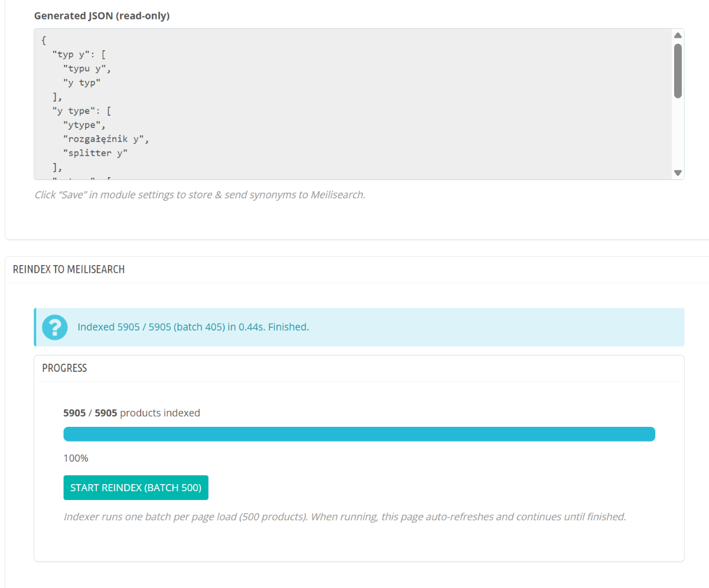
Task: Click the '5905 / 5905 products indexed' text
Action: pyautogui.click(x=131, y=413)
